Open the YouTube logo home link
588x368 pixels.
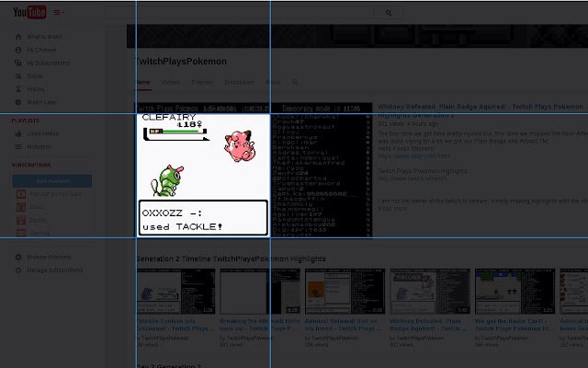[29, 12]
